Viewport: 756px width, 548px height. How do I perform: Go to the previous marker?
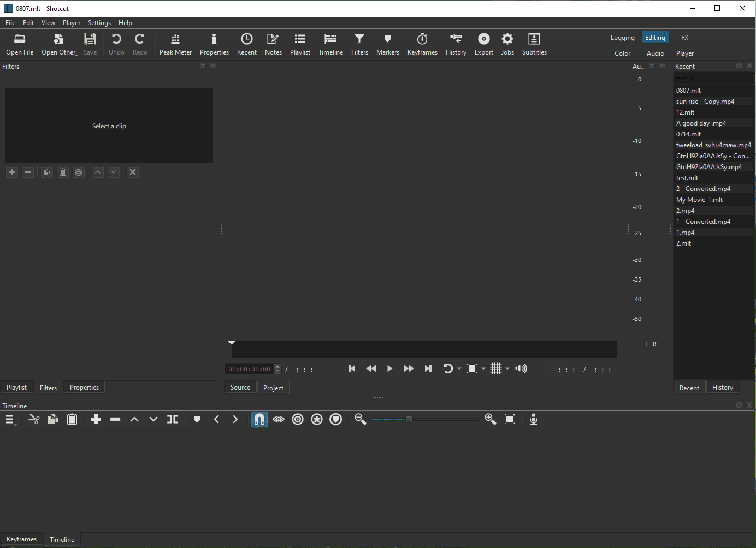pos(216,419)
